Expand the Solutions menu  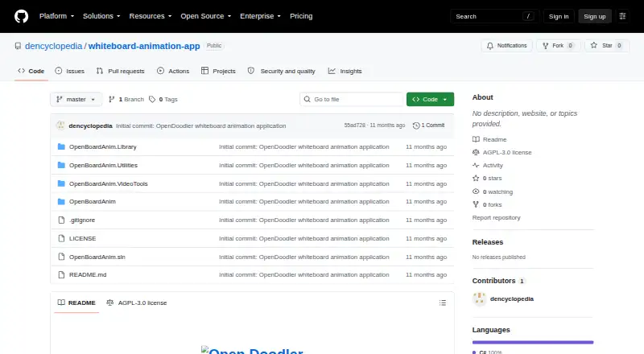point(101,16)
